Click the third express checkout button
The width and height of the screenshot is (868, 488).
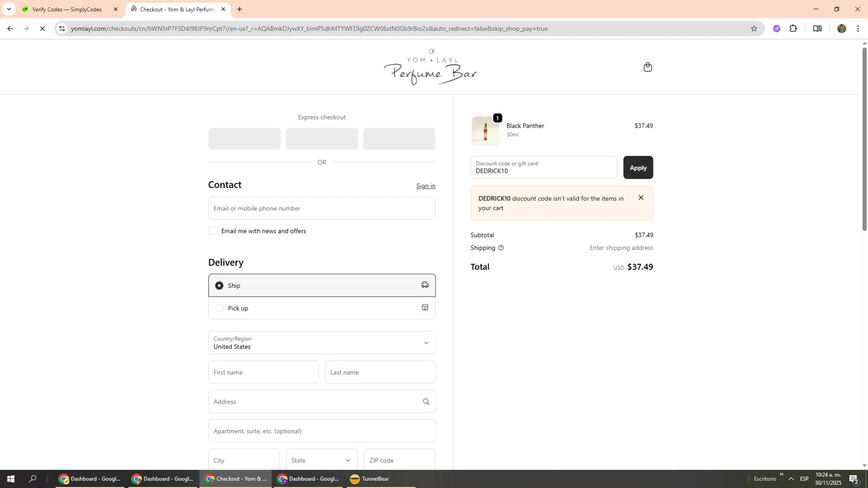(399, 139)
